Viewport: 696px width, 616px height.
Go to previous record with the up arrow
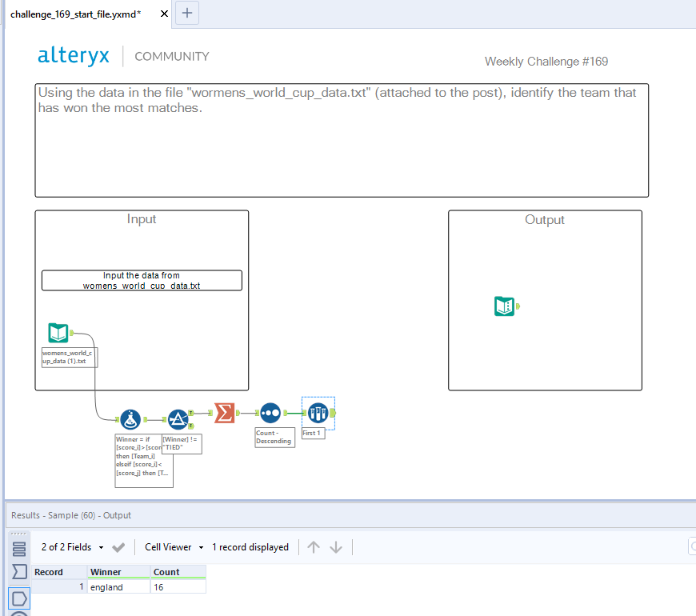pos(314,547)
